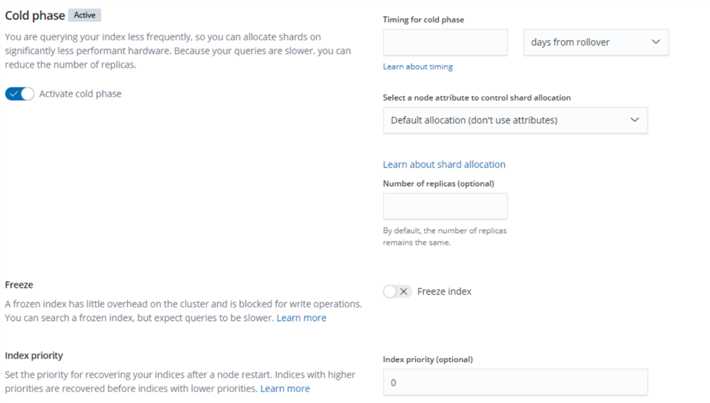Click the X icon on Freeze index toggle
Viewport: 710px width, 403px height.
tap(403, 291)
